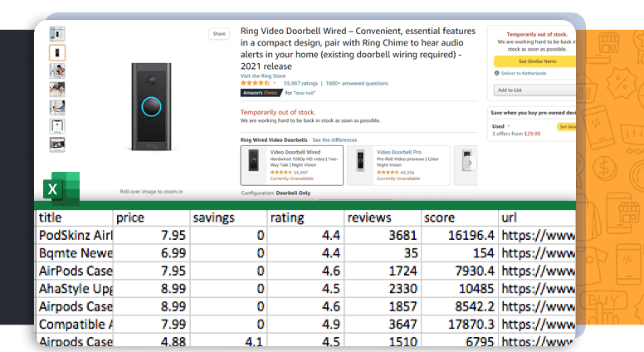The height and width of the screenshot is (352, 644).
Task: Select the price cell 6.99
Action: (152, 253)
